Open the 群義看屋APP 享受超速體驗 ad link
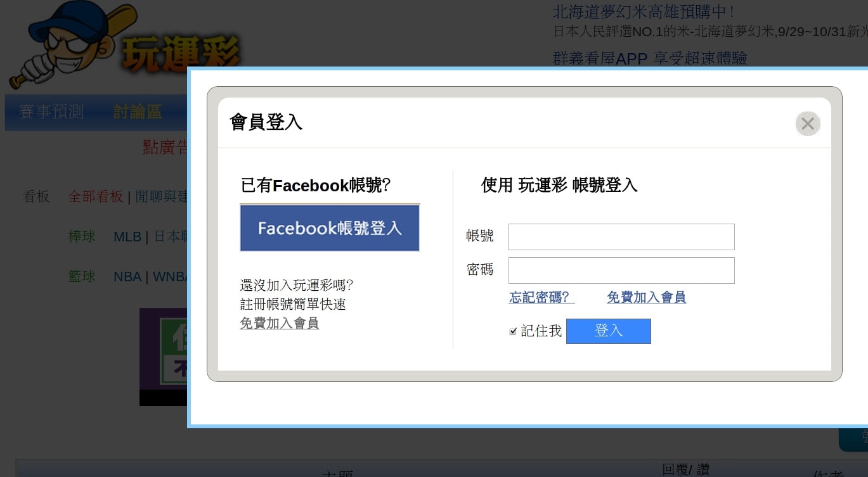868x477 pixels. point(650,58)
